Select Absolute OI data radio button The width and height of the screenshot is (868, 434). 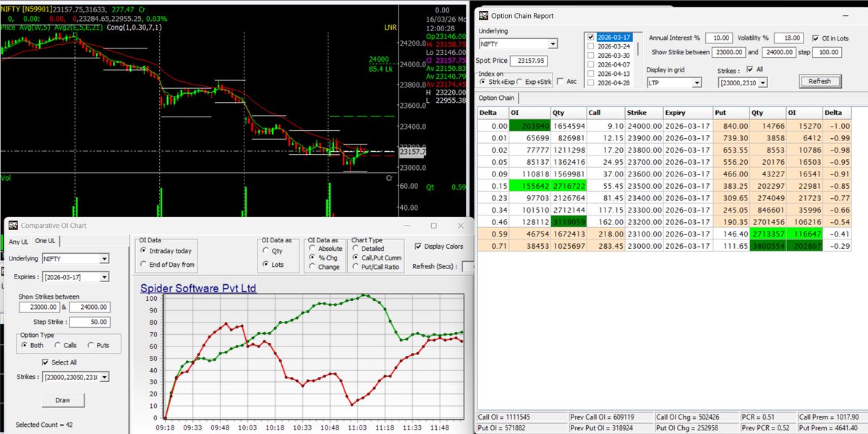click(x=313, y=248)
